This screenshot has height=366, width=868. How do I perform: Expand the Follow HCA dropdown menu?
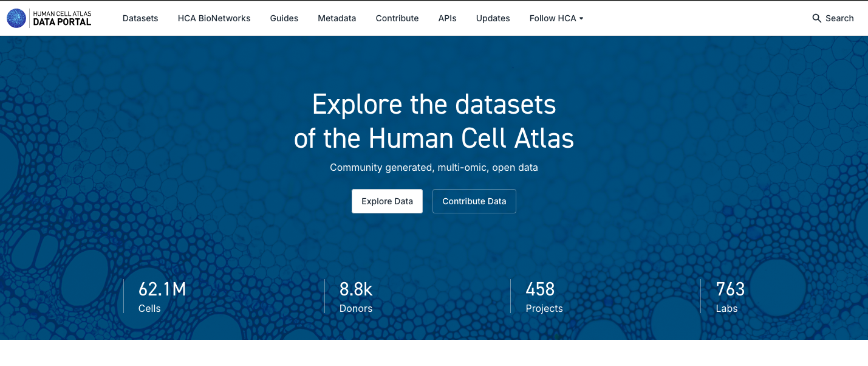point(556,18)
